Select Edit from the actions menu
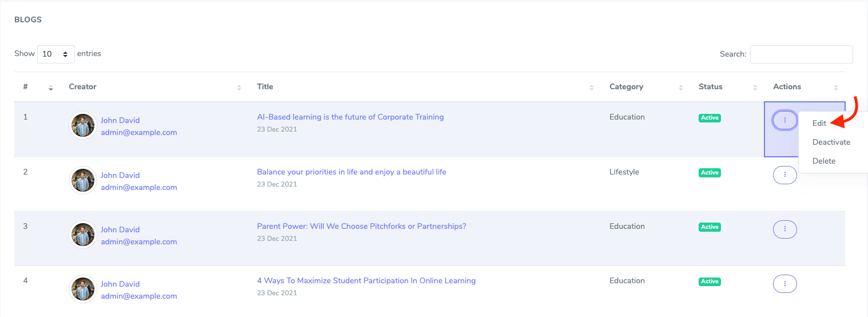The width and height of the screenshot is (868, 317). (819, 123)
